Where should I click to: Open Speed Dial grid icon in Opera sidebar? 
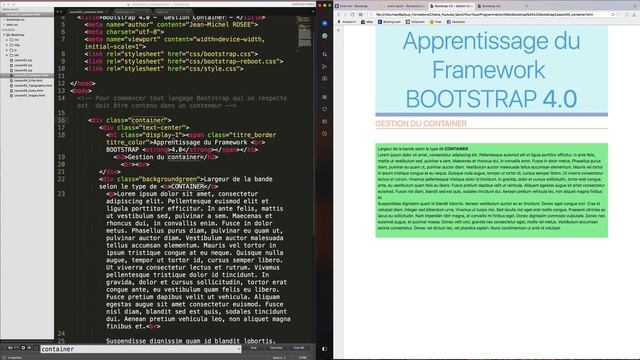[x=324, y=97]
